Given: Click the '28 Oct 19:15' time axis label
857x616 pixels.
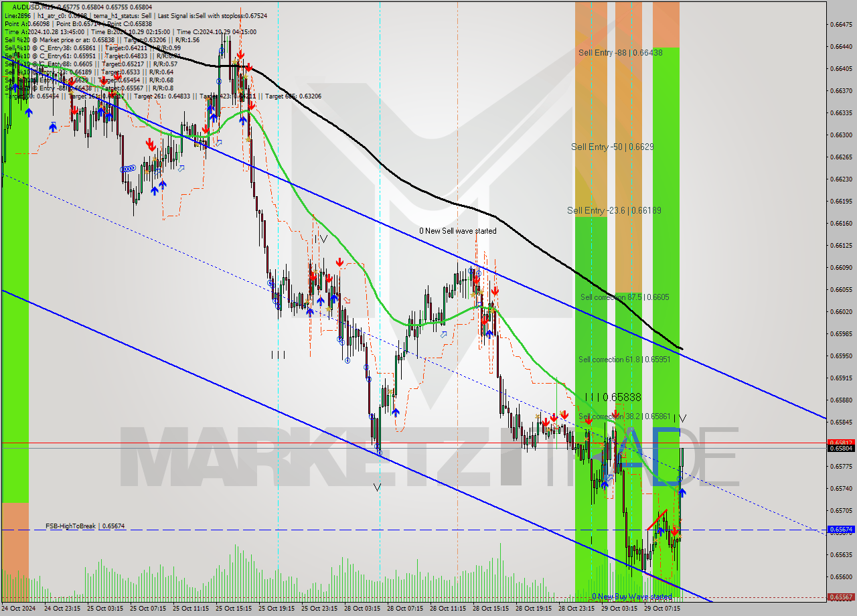Looking at the screenshot, I should tap(534, 609).
